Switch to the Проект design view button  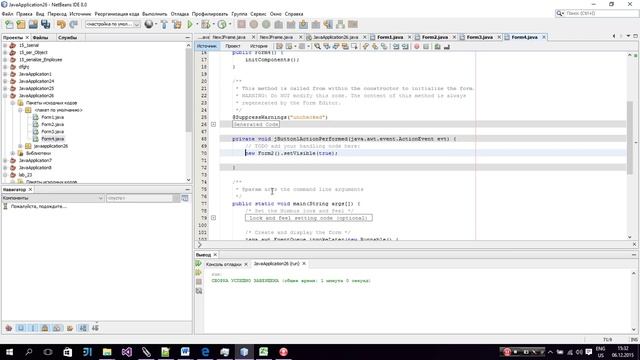pos(233,47)
